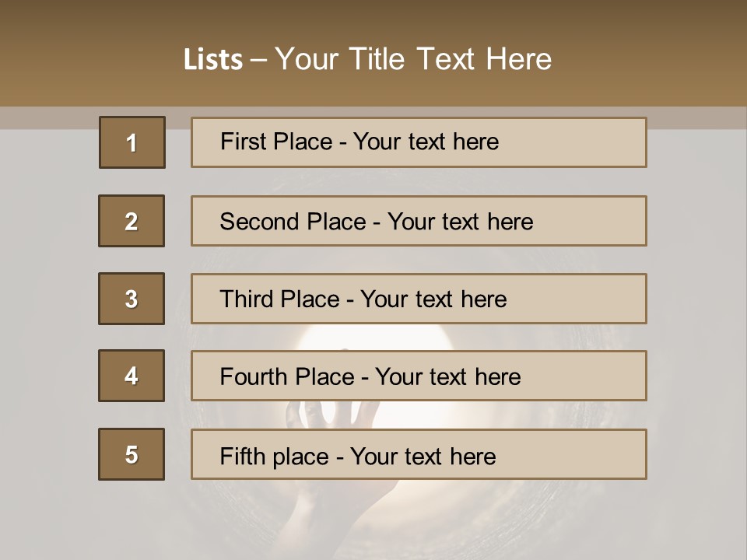Viewport: 747px width, 560px height.
Task: Select the number 5 box
Action: pyautogui.click(x=132, y=454)
